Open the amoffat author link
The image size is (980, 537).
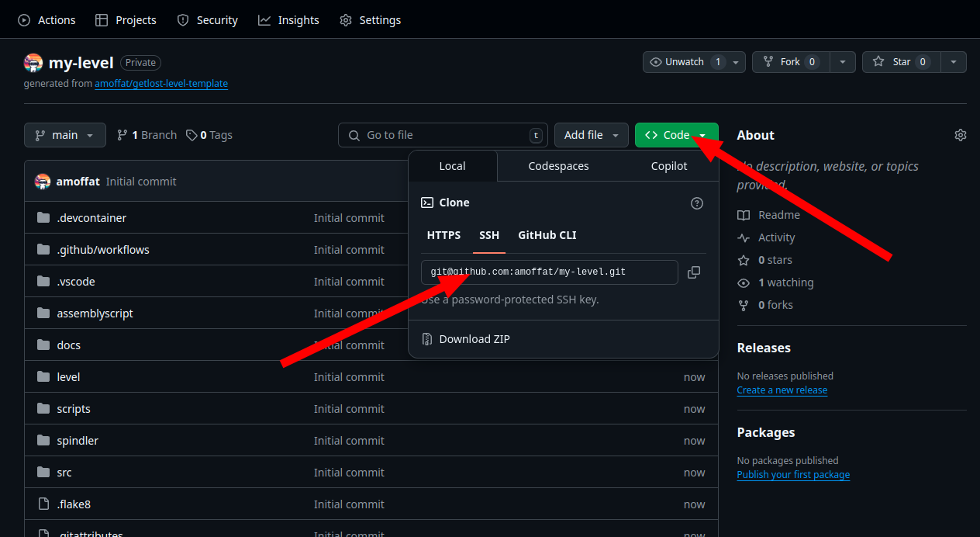point(78,182)
